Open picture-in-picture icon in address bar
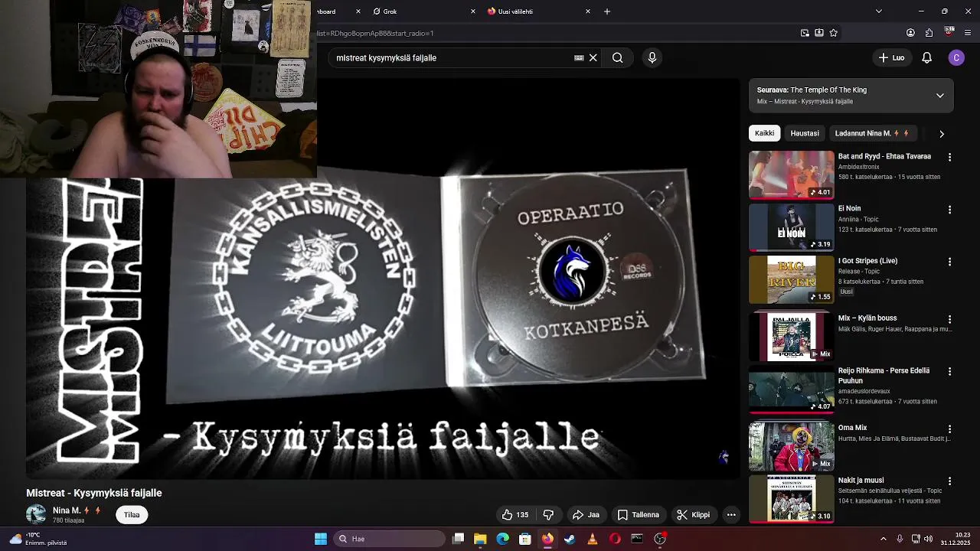Image resolution: width=980 pixels, height=551 pixels. [x=805, y=33]
